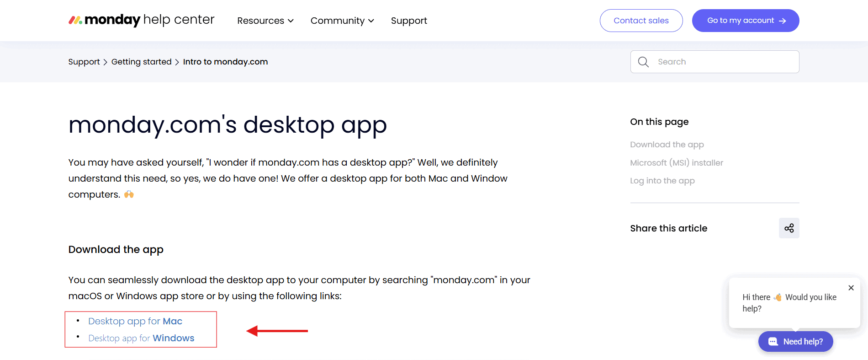Open the Support nav item
Image resolution: width=868 pixels, height=360 pixels.
click(x=409, y=21)
